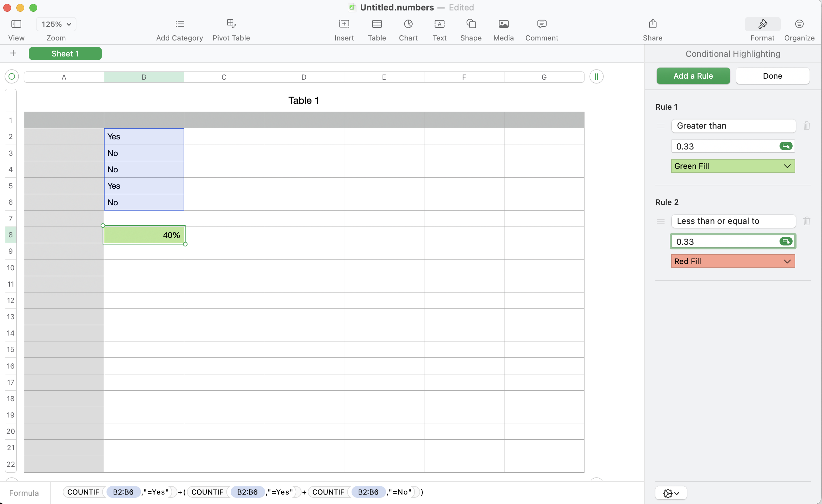Open the 125% zoom dropdown
The width and height of the screenshot is (822, 504).
56,24
